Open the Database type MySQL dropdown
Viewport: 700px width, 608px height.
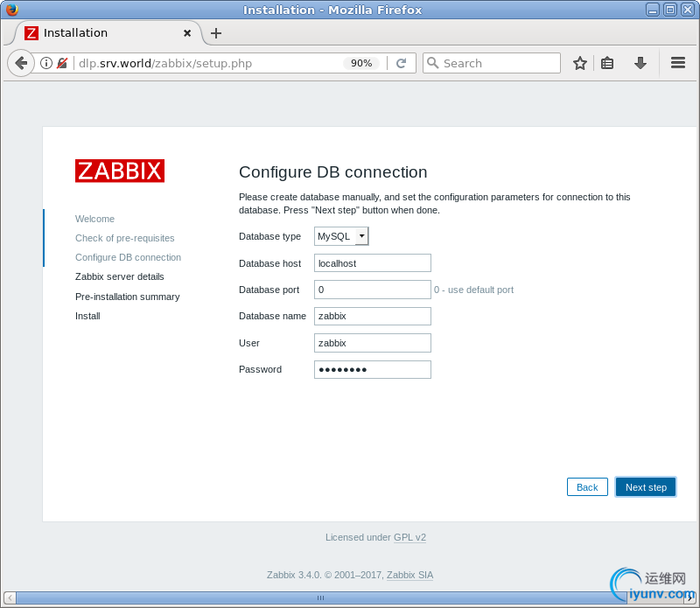click(341, 236)
